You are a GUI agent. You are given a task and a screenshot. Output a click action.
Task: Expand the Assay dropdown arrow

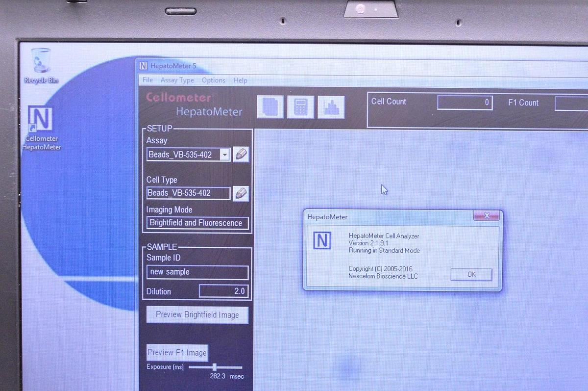[224, 155]
